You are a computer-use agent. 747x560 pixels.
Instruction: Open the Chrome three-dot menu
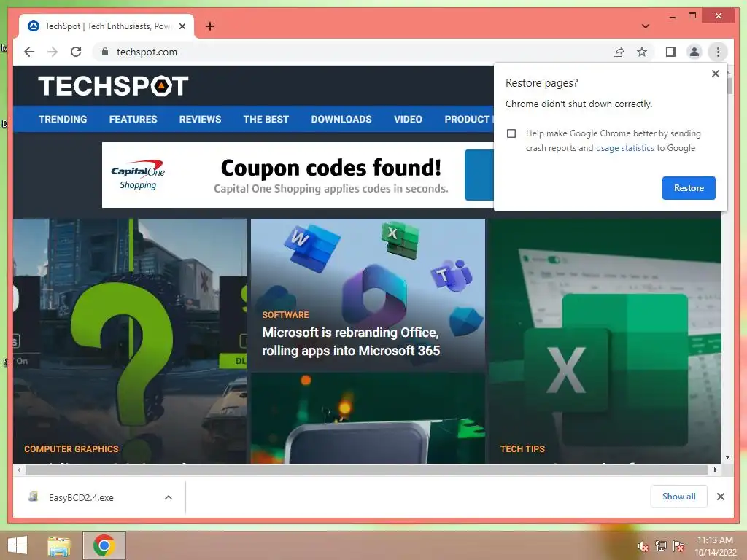718,52
